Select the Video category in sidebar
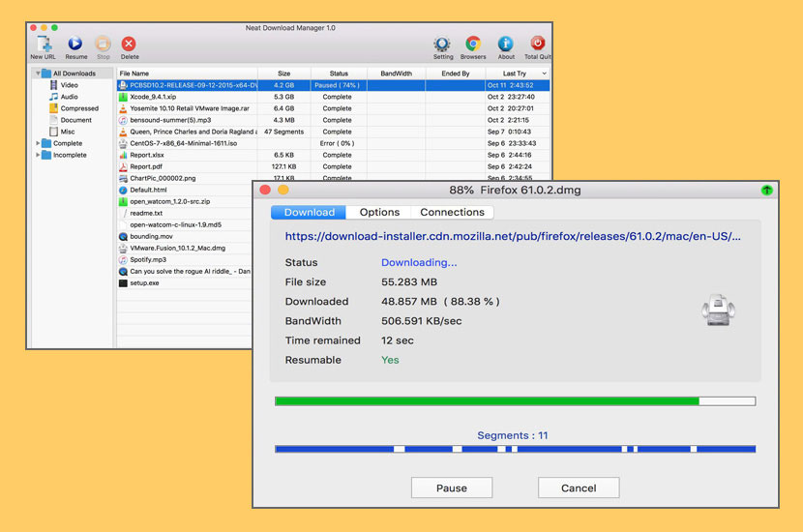The image size is (803, 532). point(69,85)
